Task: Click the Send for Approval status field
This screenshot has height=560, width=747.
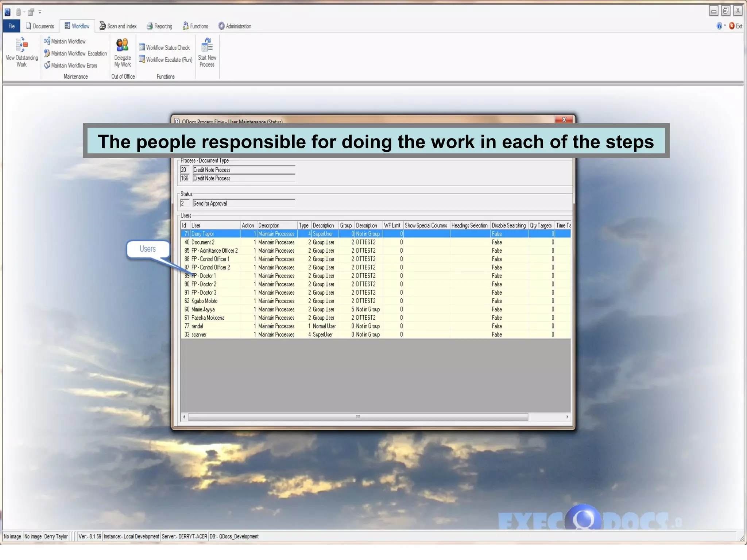Action: click(244, 203)
